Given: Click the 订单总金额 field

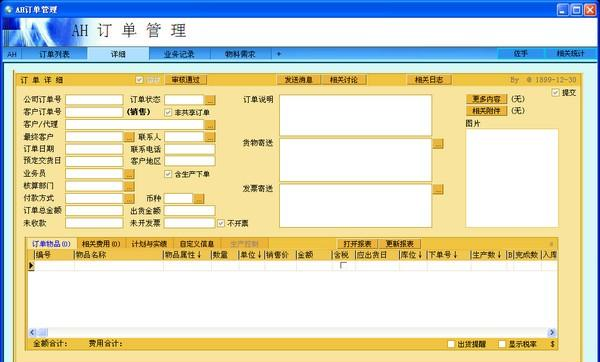Looking at the screenshot, I should click(94, 211).
